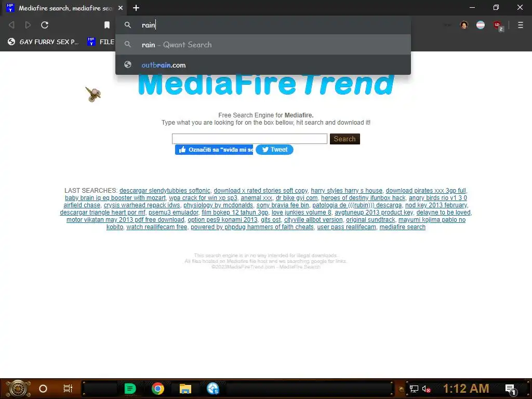Screen dimensions: 532x399
Task: Open 'cityville allbot version' link
Action: (313, 220)
